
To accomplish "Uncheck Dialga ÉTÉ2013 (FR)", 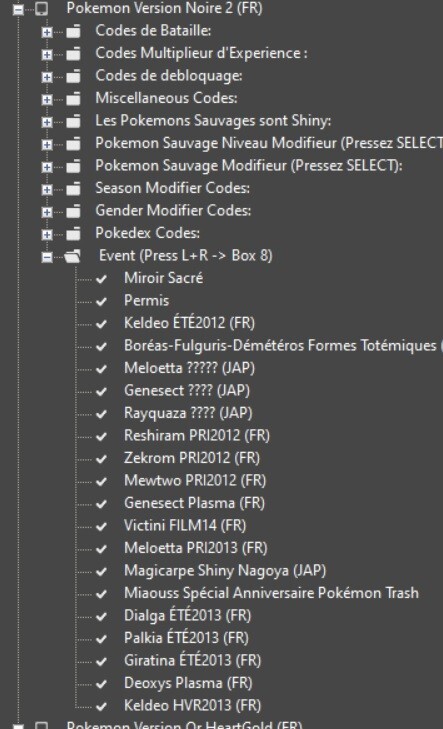I will coord(101,616).
